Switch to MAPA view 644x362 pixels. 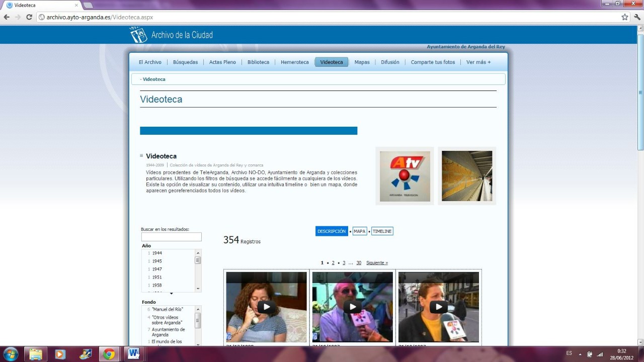pos(359,231)
